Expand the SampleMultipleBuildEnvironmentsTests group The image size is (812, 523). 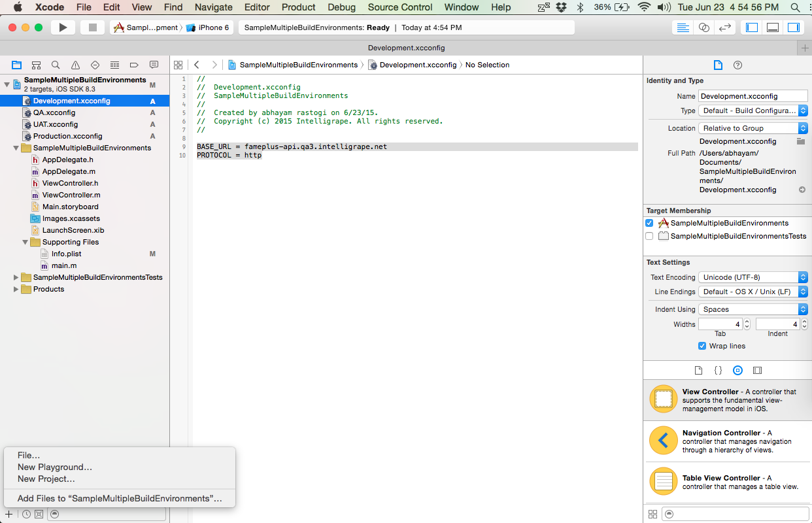click(x=16, y=277)
